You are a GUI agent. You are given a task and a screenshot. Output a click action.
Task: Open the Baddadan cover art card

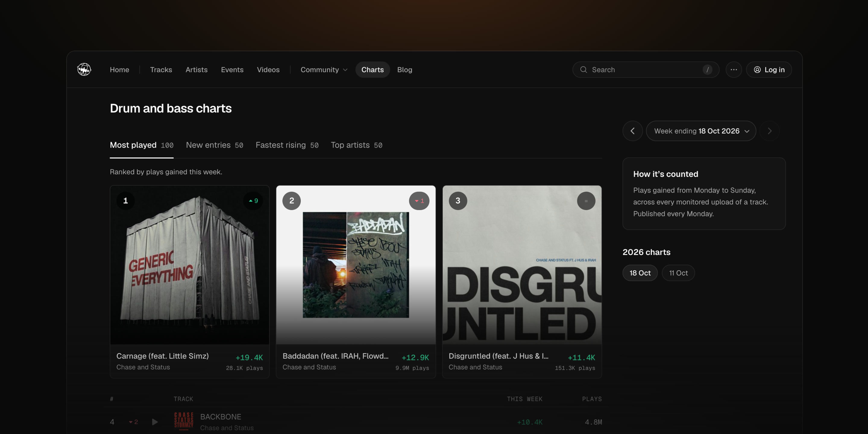(356, 265)
